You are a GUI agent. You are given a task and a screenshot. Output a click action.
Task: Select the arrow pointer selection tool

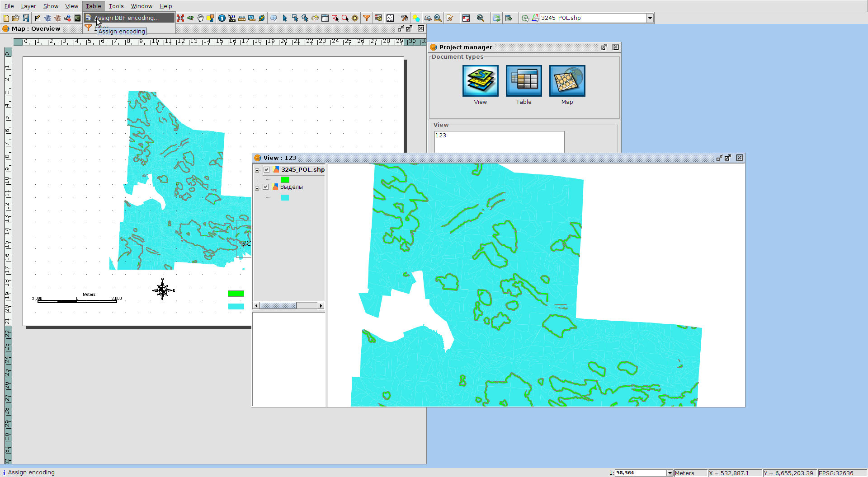click(284, 18)
